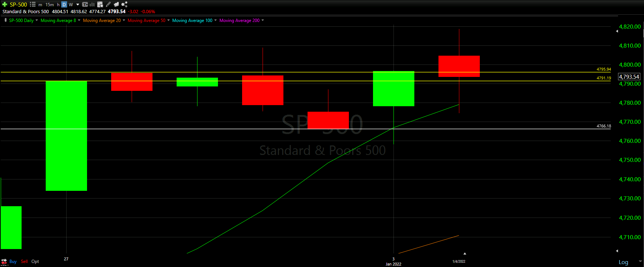Switch to monthly 'm' timeframe
The image size is (644, 267).
click(40, 5)
